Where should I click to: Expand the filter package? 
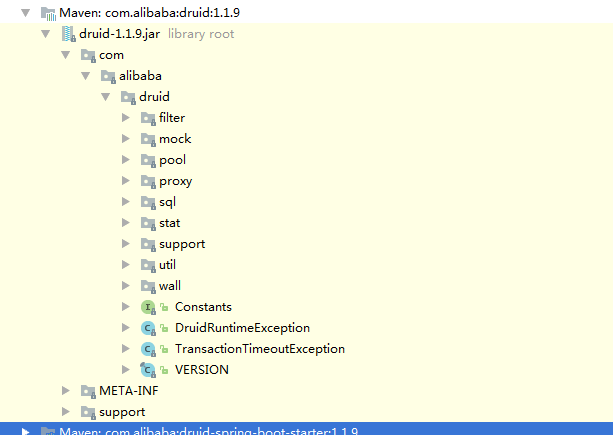[x=125, y=118]
